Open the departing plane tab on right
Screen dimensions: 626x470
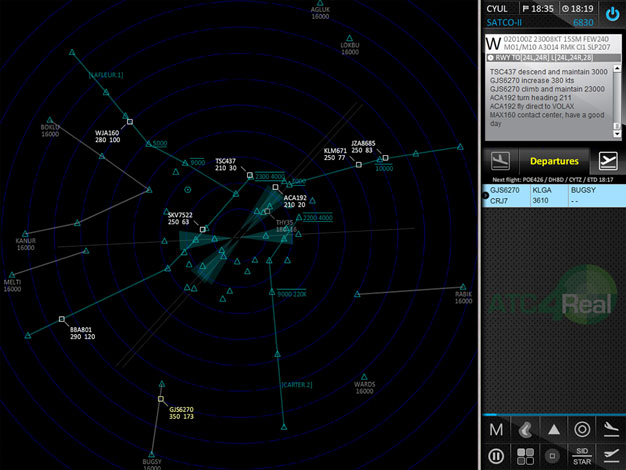click(607, 161)
